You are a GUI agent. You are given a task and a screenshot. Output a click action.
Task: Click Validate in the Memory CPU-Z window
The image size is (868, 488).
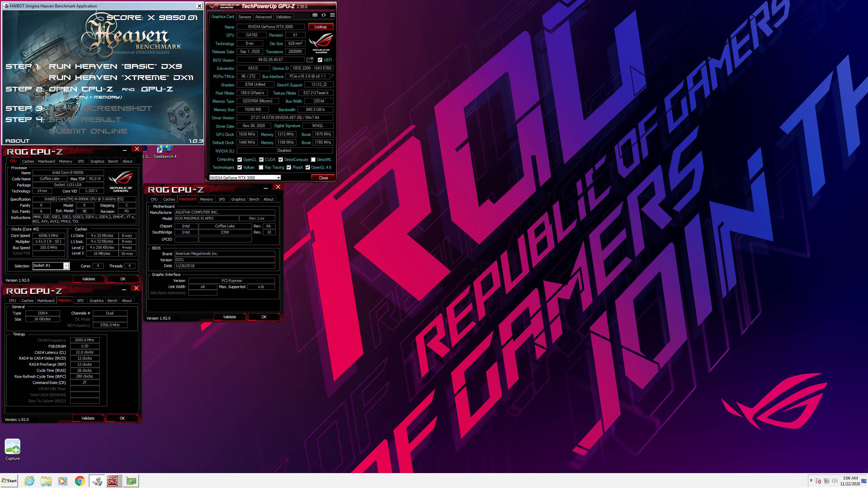(x=88, y=418)
